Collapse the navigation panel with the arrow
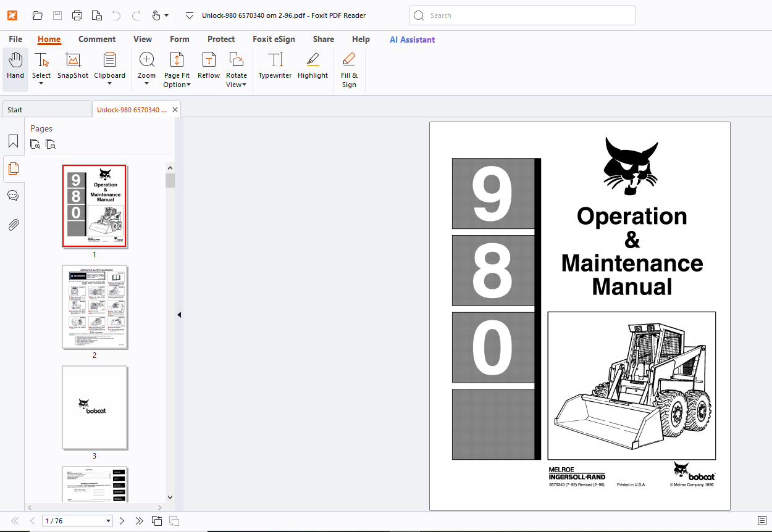Screen dimensions: 772x532 point(179,315)
